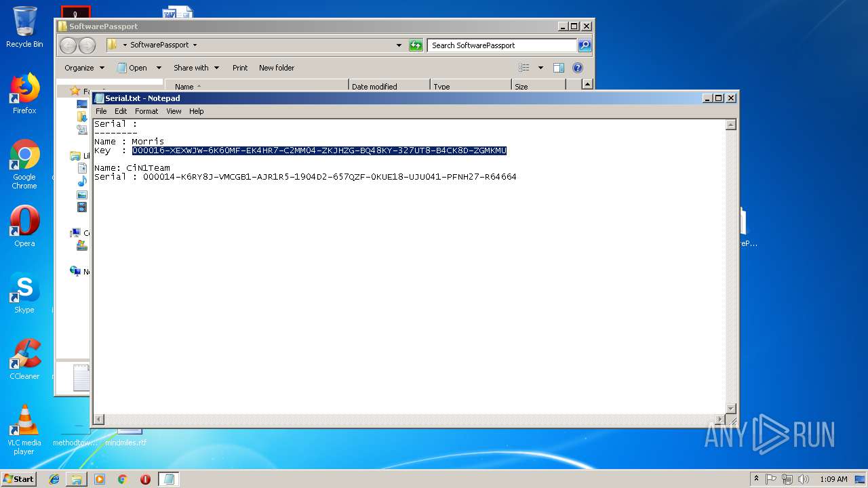Viewport: 868px width, 488px height.
Task: Click Notepad horizontal scrollbar right arrow
Action: click(720, 420)
